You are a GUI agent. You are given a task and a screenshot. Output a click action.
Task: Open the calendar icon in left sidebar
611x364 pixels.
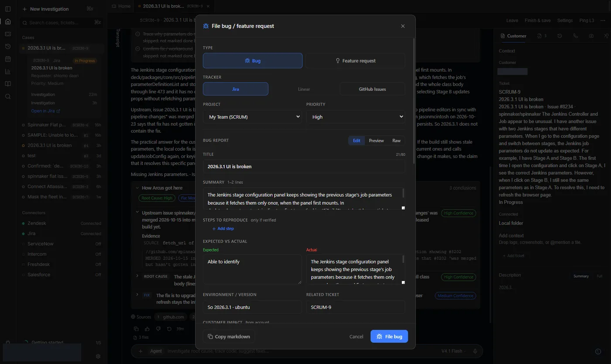[8, 59]
